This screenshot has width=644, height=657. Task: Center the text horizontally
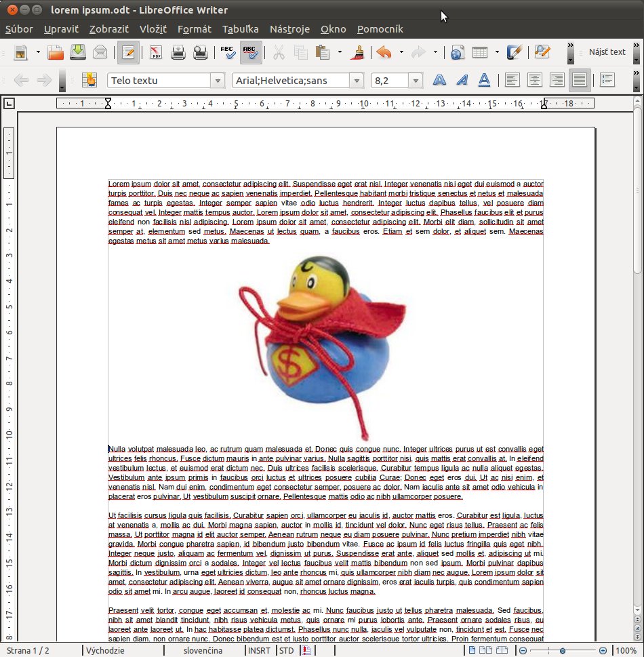click(x=535, y=80)
